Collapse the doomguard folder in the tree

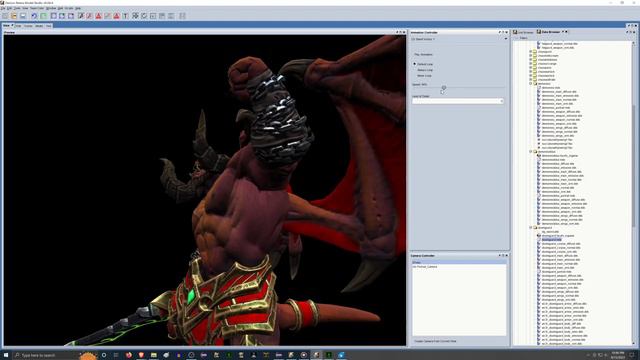(531, 228)
